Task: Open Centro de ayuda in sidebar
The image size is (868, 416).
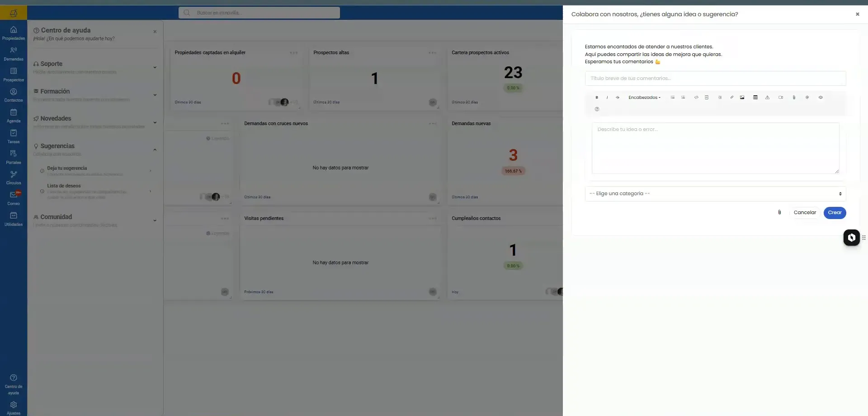Action: point(14,384)
